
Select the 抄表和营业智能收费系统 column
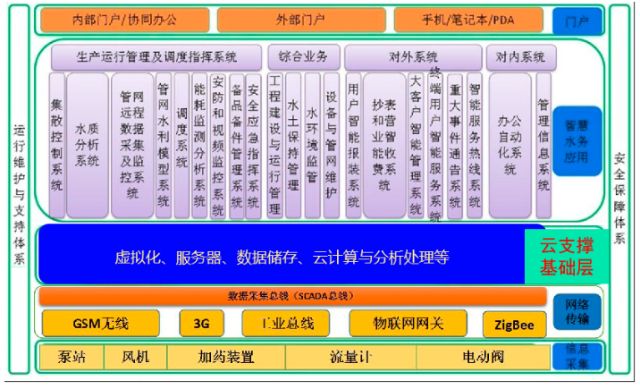pos(384,145)
